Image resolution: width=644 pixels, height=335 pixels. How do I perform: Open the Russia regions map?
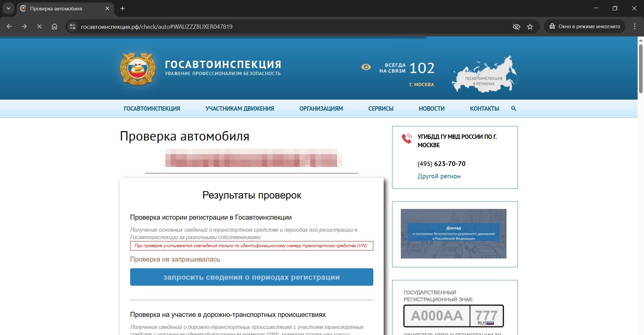pyautogui.click(x=484, y=74)
